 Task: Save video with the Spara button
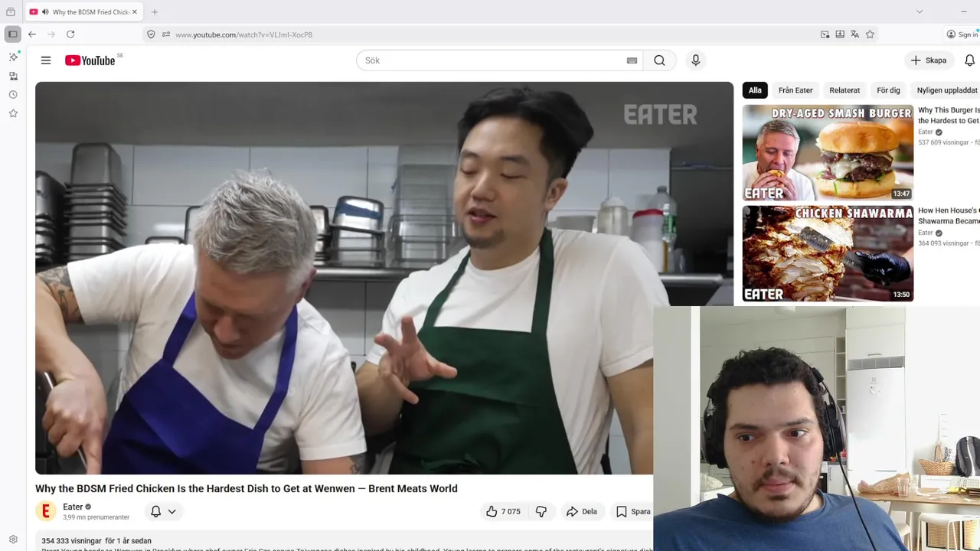633,511
